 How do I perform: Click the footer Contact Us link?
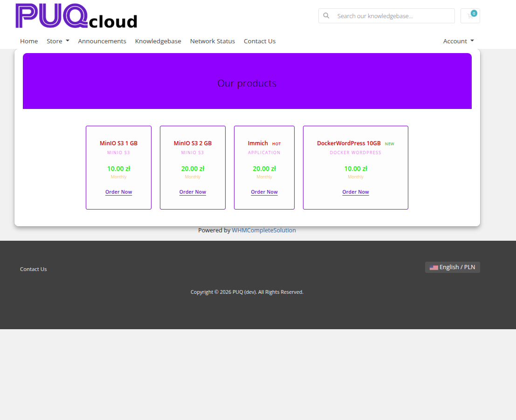coord(34,269)
